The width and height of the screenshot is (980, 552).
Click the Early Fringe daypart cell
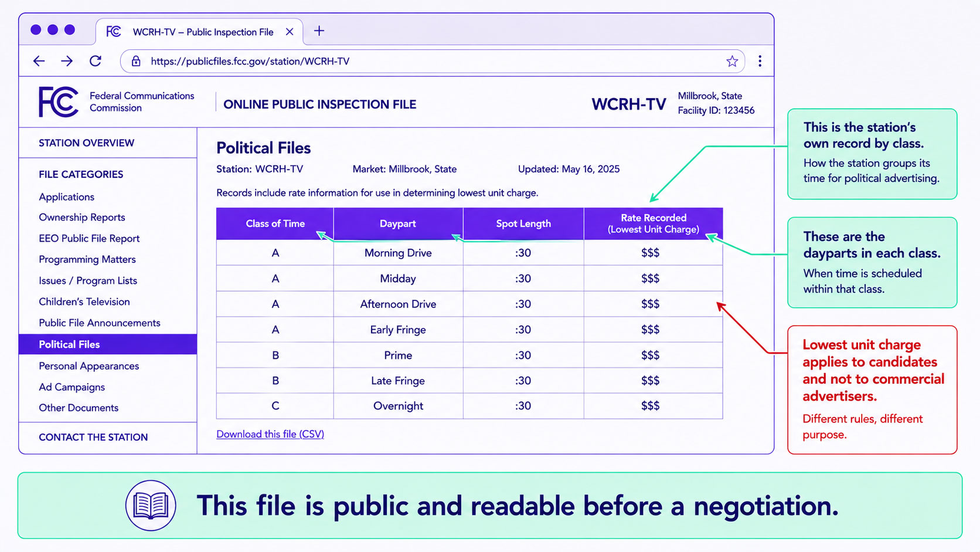pos(398,330)
